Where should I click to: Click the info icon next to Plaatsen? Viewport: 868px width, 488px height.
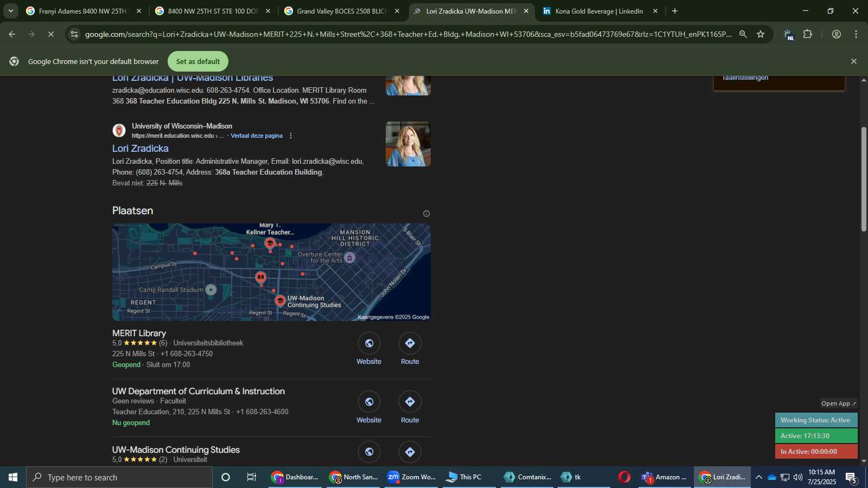click(x=426, y=214)
